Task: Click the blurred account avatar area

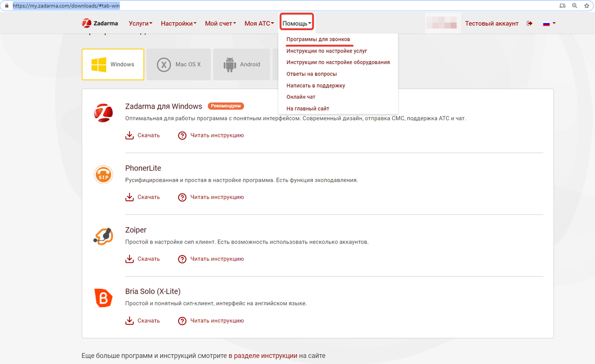Action: coord(443,23)
